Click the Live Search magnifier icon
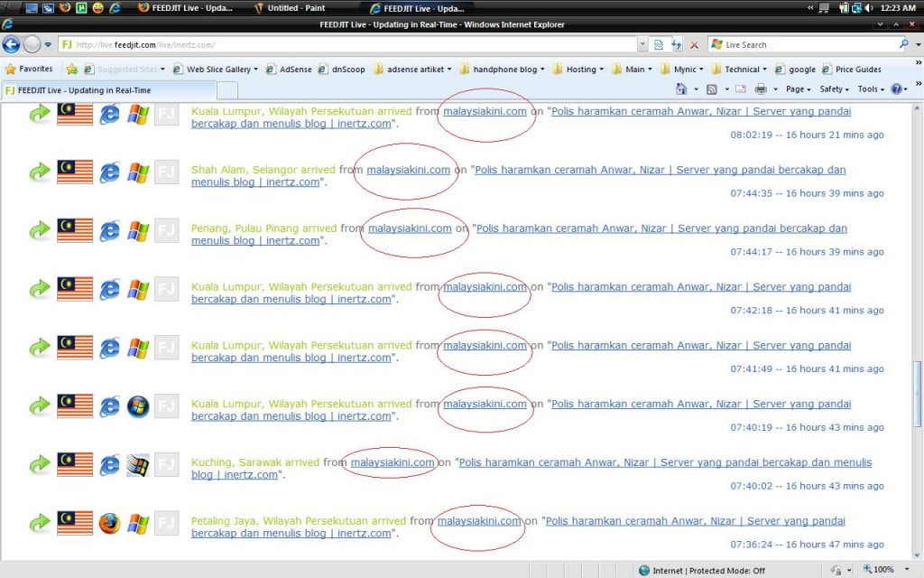Image resolution: width=924 pixels, height=578 pixels. (904, 44)
